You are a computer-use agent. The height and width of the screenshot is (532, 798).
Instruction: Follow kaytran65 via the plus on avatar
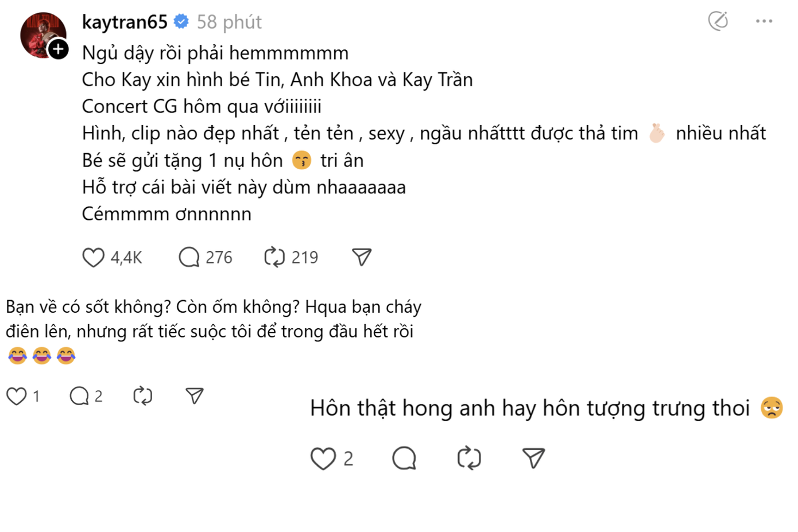57,49
